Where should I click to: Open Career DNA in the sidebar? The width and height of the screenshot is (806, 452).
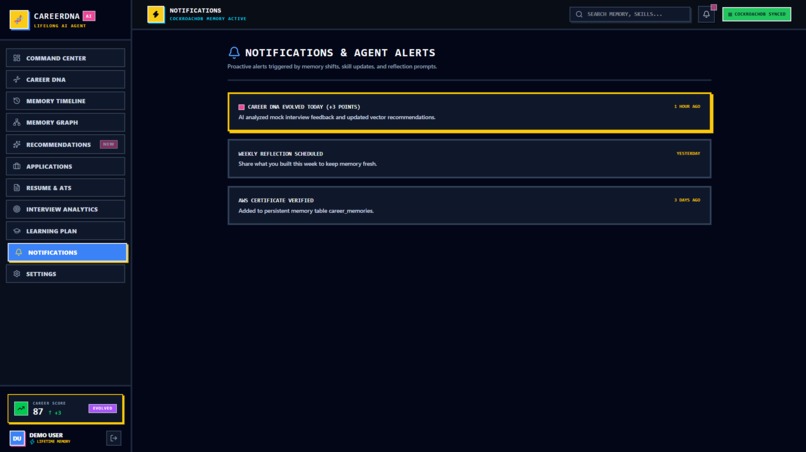[65, 80]
